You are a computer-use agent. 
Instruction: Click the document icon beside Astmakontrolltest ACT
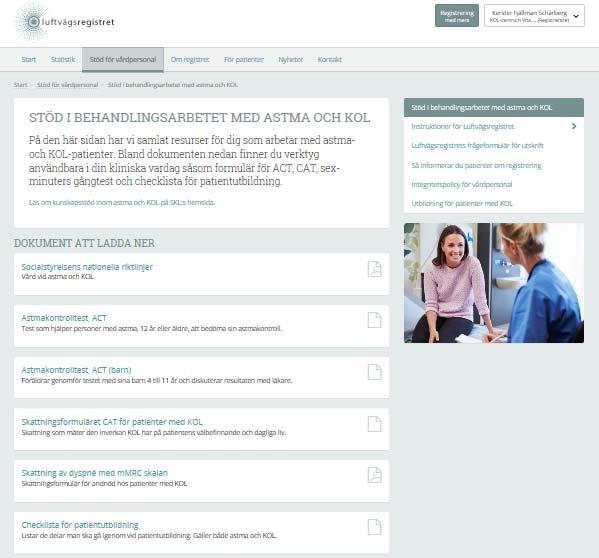(x=374, y=320)
